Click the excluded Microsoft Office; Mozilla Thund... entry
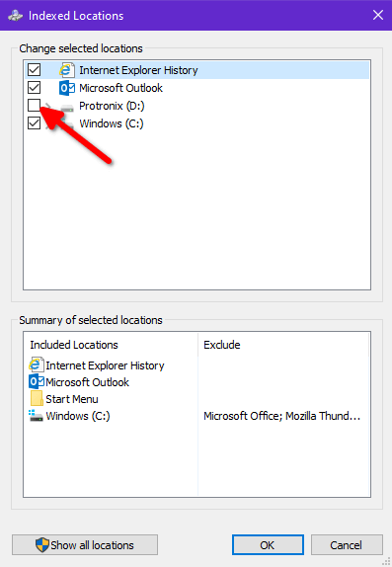Image resolution: width=392 pixels, height=567 pixels. pos(282,416)
